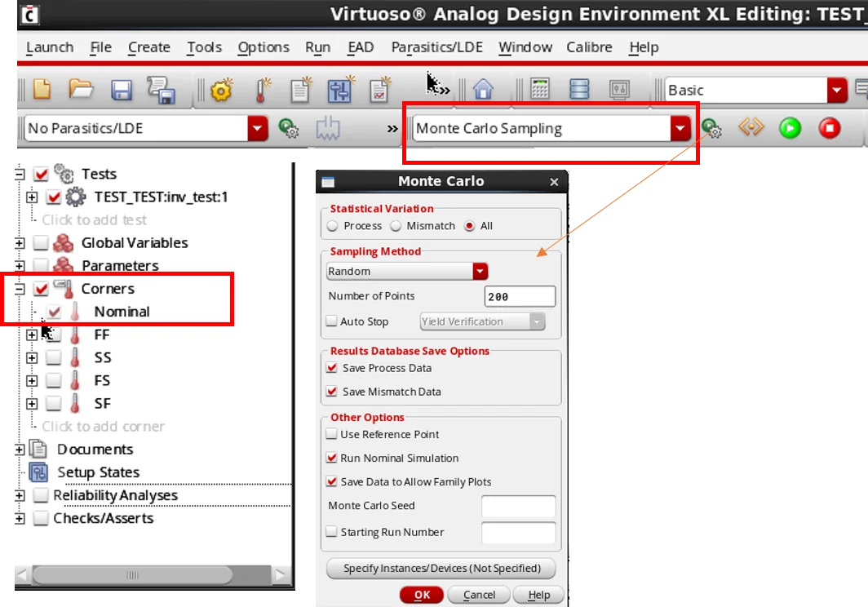The image size is (868, 607).
Task: Click the Monte Carlo dialog window icon
Action: point(328,182)
